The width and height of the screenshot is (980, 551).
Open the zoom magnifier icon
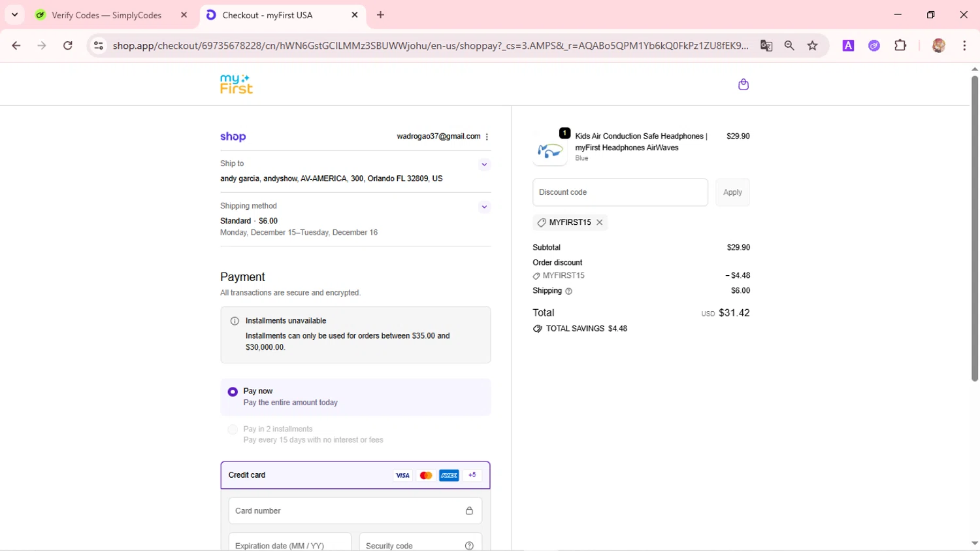click(789, 46)
